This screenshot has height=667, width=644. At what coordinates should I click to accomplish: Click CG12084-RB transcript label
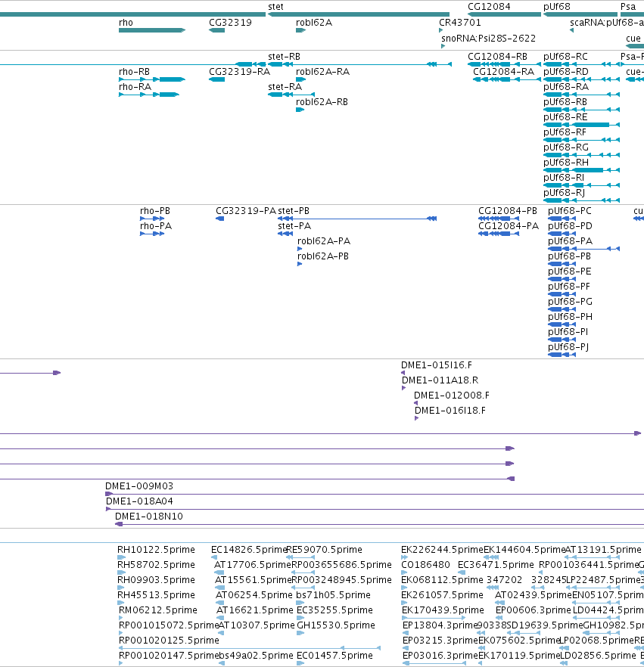[497, 57]
